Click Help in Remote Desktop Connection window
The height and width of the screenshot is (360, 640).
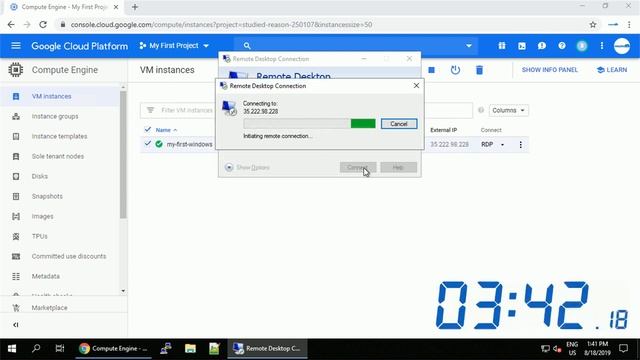tap(398, 167)
